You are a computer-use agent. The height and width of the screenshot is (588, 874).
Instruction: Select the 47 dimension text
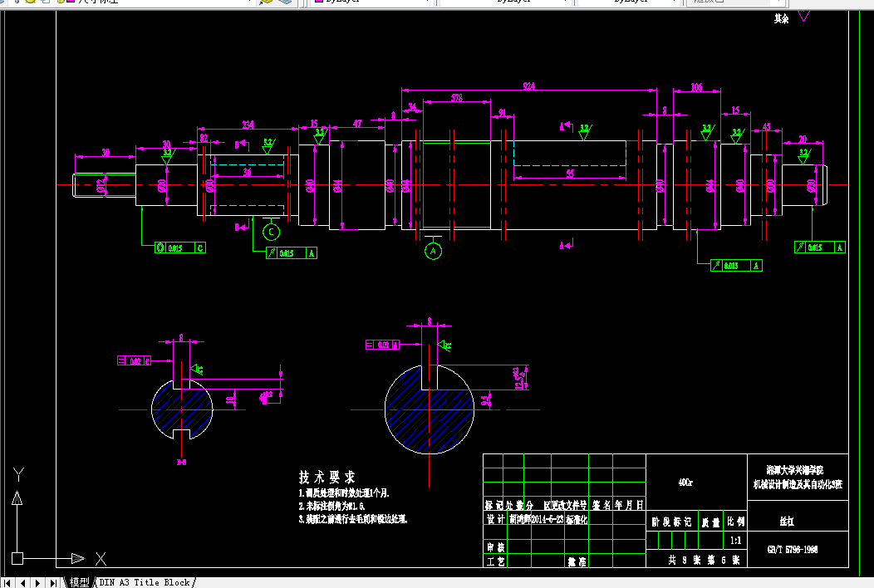357,123
